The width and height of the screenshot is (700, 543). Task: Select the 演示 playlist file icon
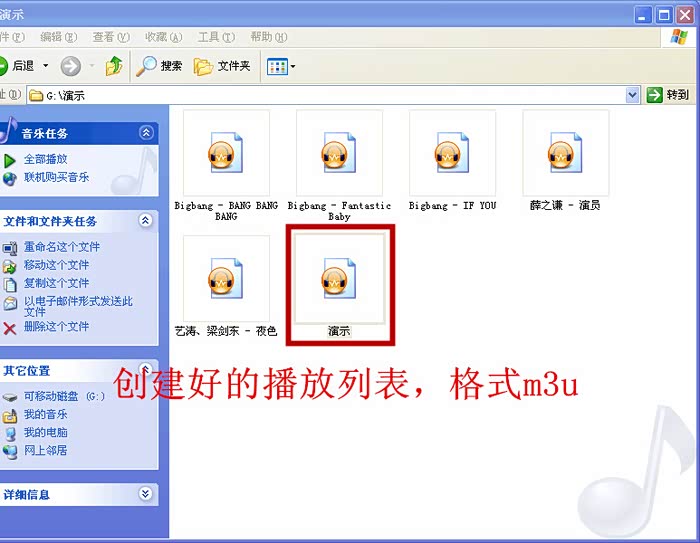click(339, 279)
